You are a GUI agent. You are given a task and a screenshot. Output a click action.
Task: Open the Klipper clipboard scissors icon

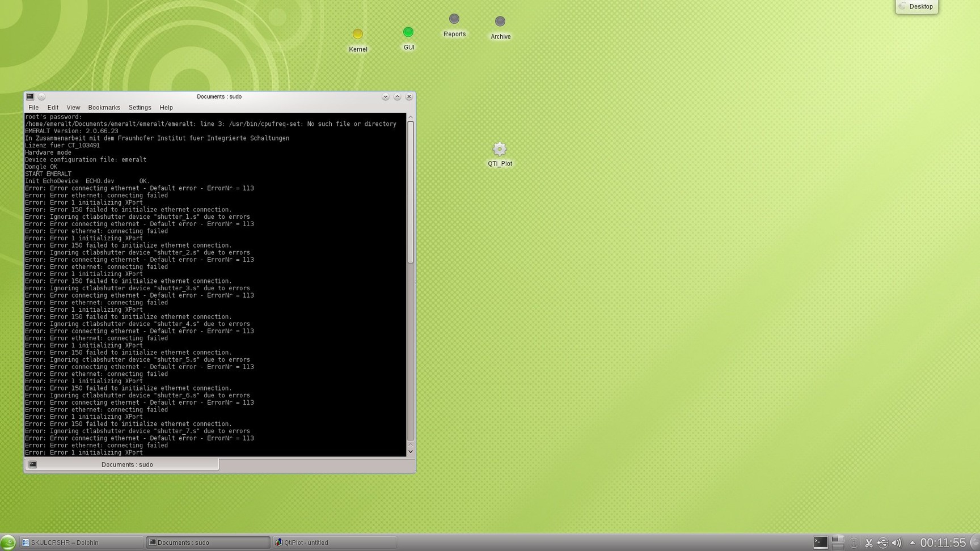[x=868, y=543]
